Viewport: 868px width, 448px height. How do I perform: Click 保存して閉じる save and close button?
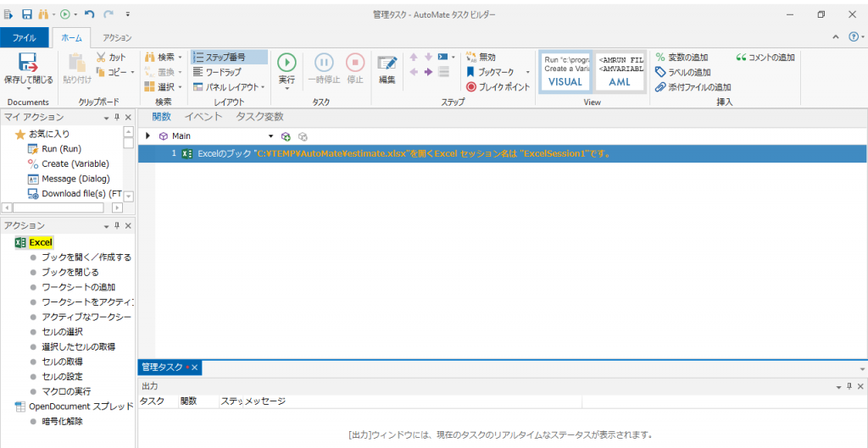28,73
